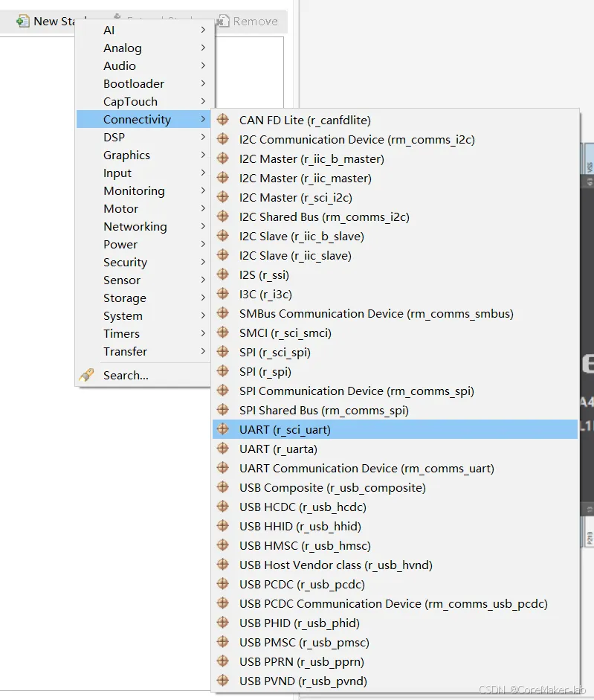Click the I2C Shared Bus module icon
Screen dimensions: 594x700
223,216
